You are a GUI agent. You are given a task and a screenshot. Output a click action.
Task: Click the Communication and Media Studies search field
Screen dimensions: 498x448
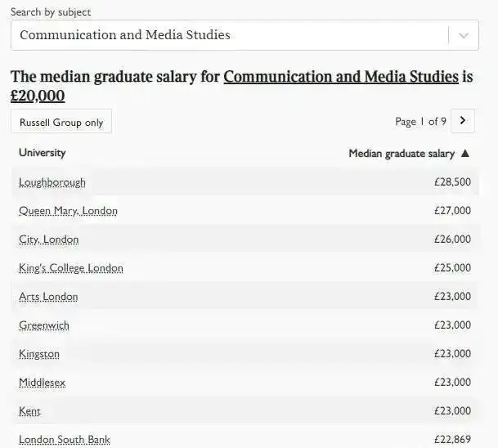pyautogui.click(x=245, y=35)
